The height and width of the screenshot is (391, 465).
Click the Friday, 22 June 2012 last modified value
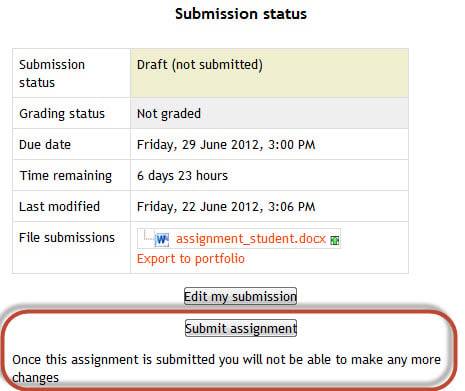[226, 207]
